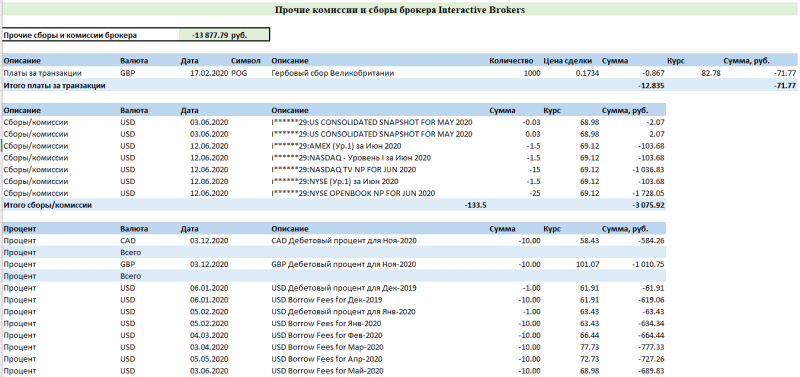Click the USD Borrow Fees for Мар-2020 cell
The width and height of the screenshot is (800, 377).
tap(327, 347)
